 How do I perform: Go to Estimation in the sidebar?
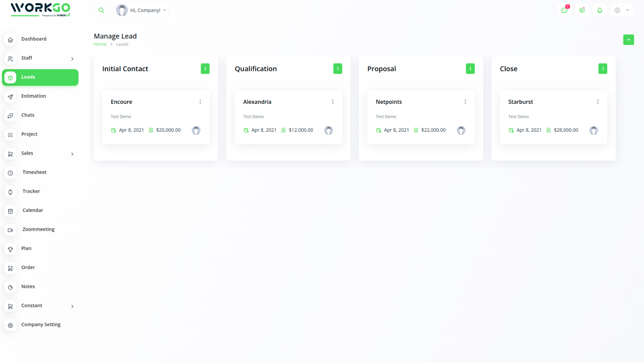33,96
